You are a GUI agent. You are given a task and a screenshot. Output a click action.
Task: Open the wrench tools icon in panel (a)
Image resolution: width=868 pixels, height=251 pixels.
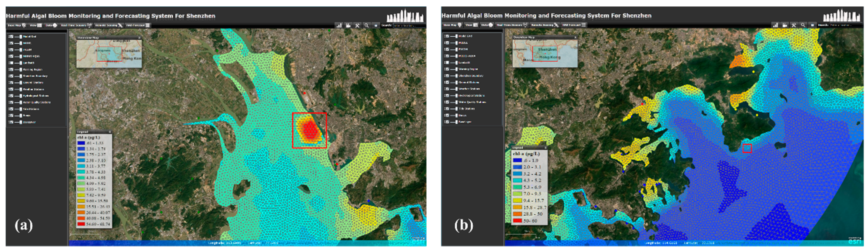(x=357, y=25)
